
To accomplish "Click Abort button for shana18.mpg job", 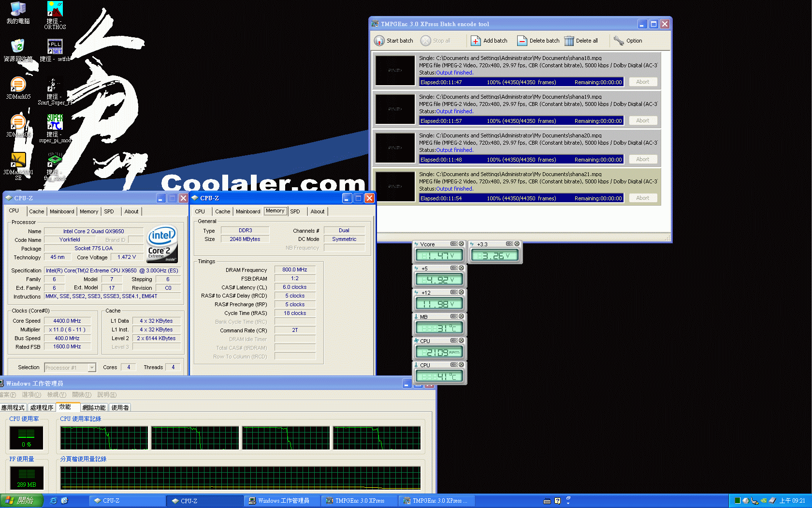I will click(643, 82).
